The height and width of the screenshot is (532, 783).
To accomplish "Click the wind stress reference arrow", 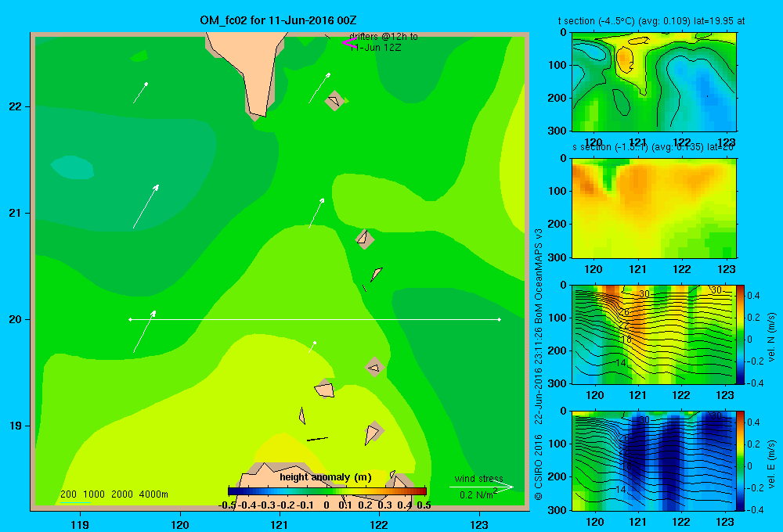I will pyautogui.click(x=481, y=487).
